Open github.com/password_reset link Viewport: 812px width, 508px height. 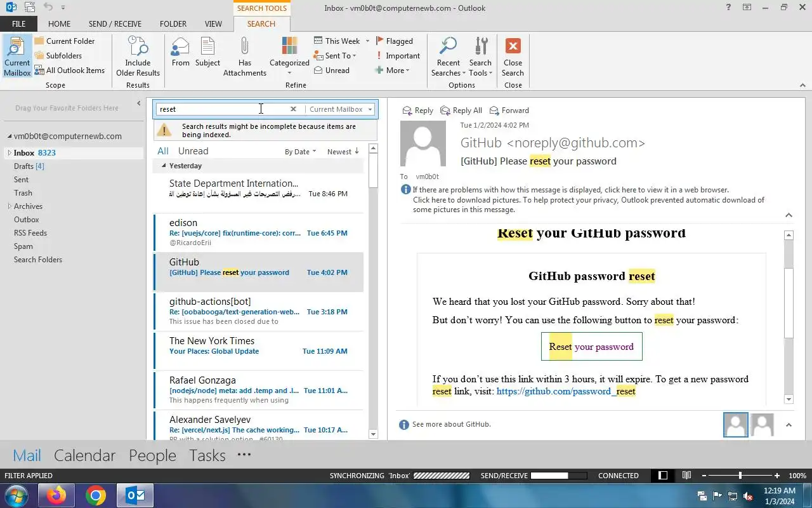point(566,391)
